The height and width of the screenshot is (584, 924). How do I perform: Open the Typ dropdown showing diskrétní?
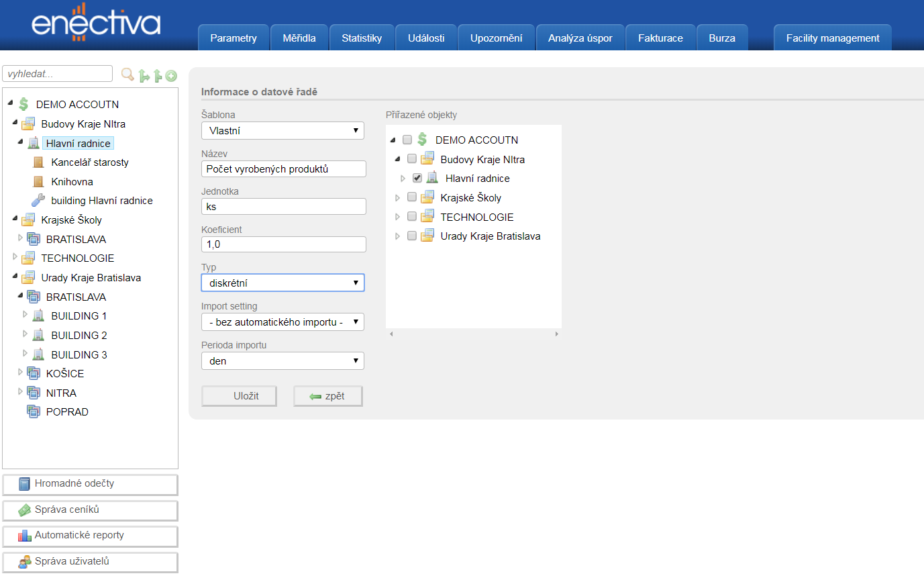(283, 283)
